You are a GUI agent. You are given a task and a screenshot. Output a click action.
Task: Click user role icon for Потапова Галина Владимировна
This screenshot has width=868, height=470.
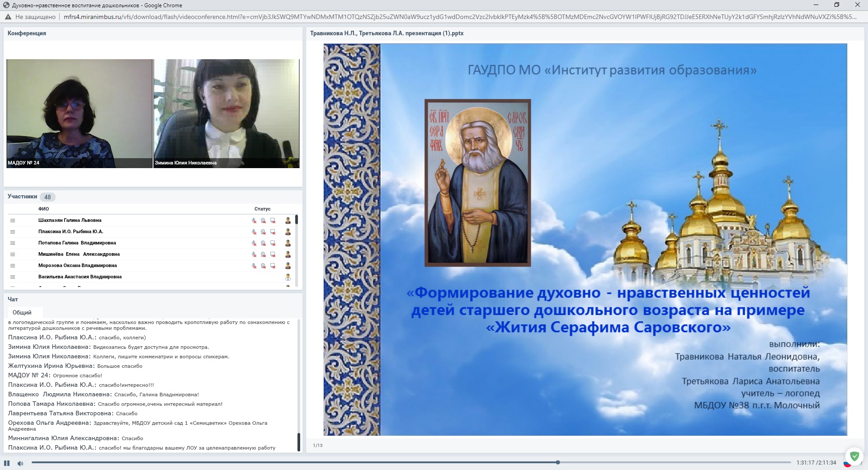pyautogui.click(x=288, y=243)
